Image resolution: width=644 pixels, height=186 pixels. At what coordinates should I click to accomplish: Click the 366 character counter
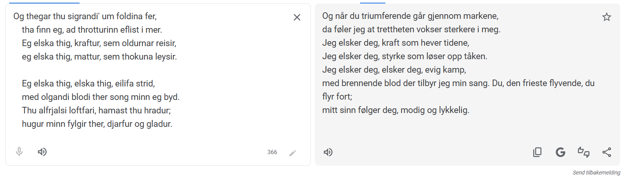tap(272, 152)
